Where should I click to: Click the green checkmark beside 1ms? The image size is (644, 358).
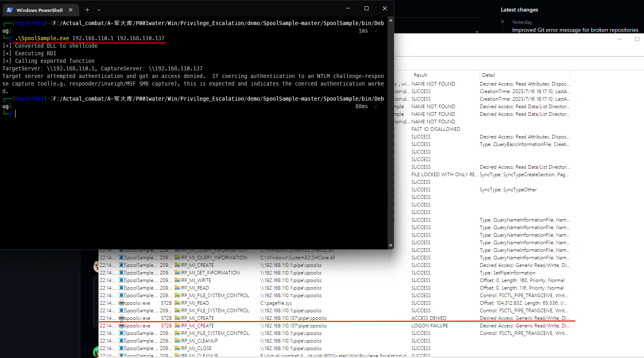point(376,31)
